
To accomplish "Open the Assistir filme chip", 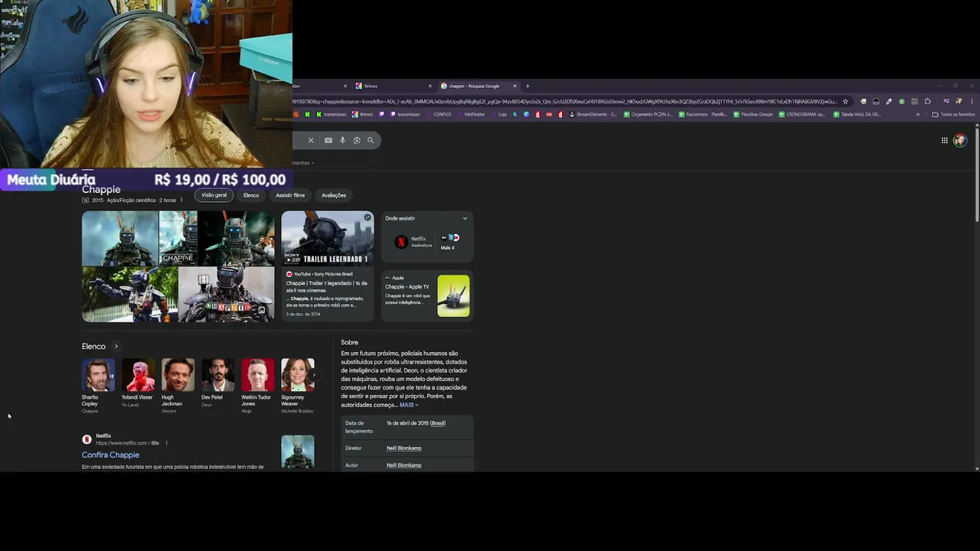I will point(290,195).
